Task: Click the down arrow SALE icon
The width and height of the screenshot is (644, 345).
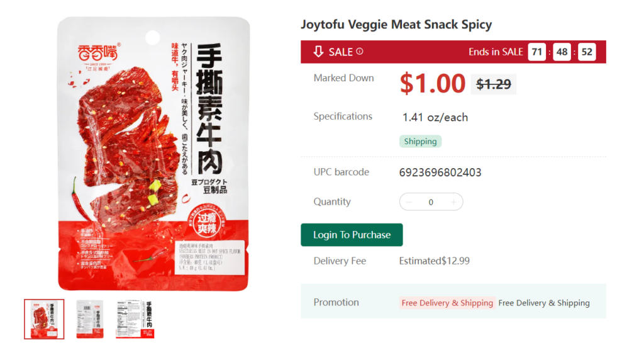Action: click(318, 52)
